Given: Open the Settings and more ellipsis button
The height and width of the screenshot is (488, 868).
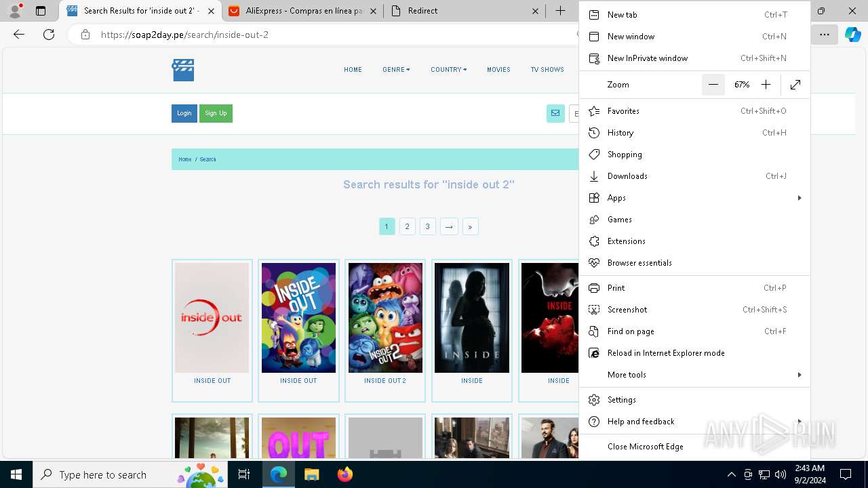Looking at the screenshot, I should tap(824, 35).
